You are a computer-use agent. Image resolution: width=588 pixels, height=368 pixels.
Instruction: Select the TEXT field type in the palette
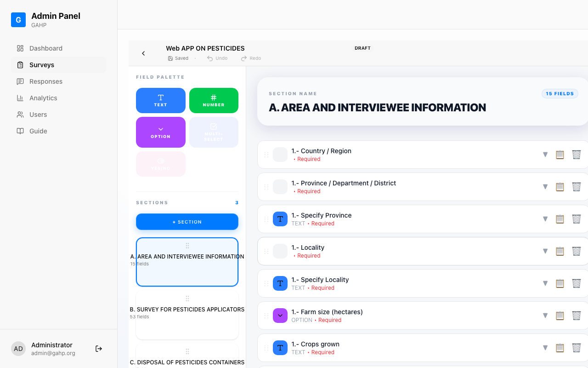(160, 100)
